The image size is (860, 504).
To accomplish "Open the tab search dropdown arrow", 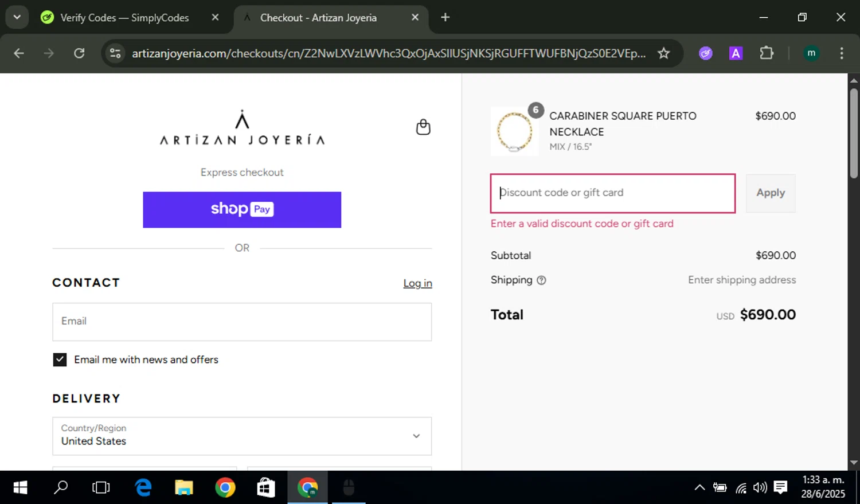I will [x=17, y=17].
